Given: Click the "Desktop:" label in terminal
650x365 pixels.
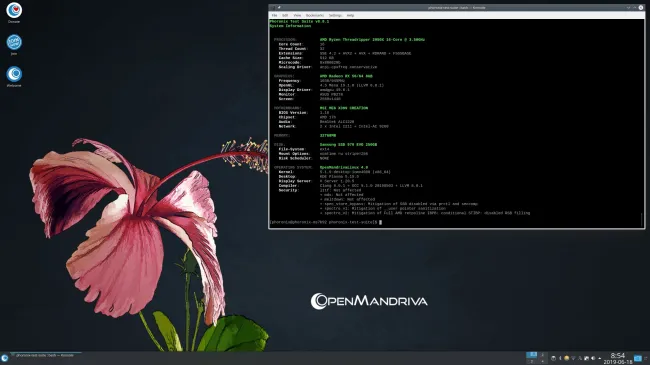Looking at the screenshot, I should click(x=287, y=176).
